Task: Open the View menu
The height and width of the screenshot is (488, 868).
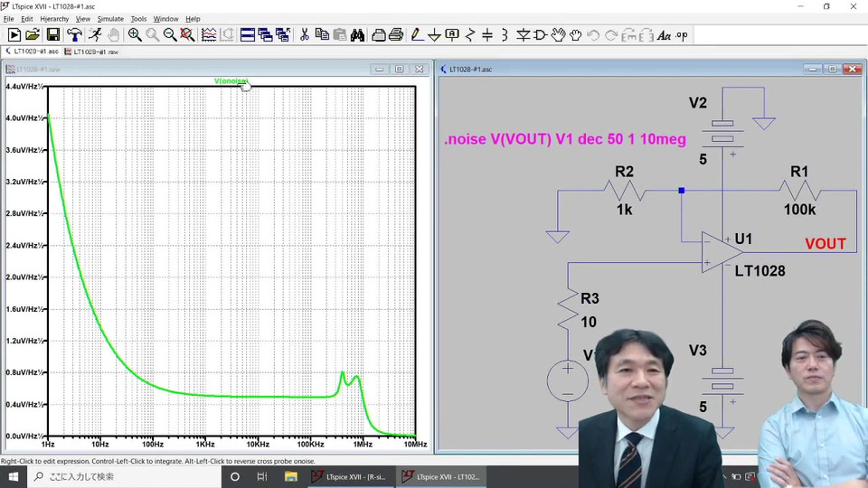Action: pos(82,19)
